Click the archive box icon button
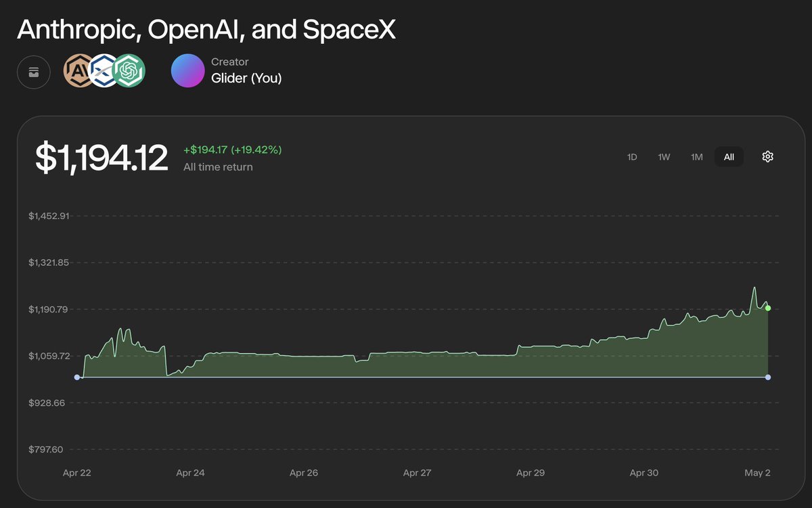This screenshot has height=508, width=812. [x=34, y=71]
